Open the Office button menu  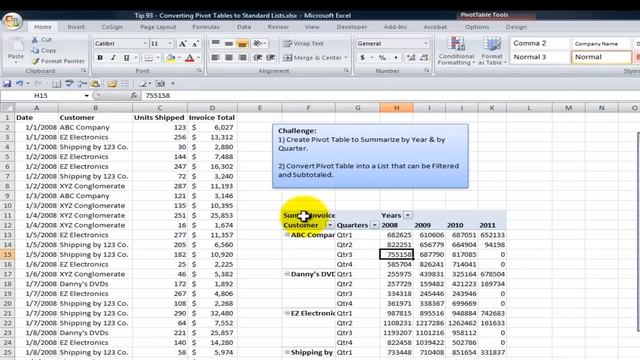point(12,20)
